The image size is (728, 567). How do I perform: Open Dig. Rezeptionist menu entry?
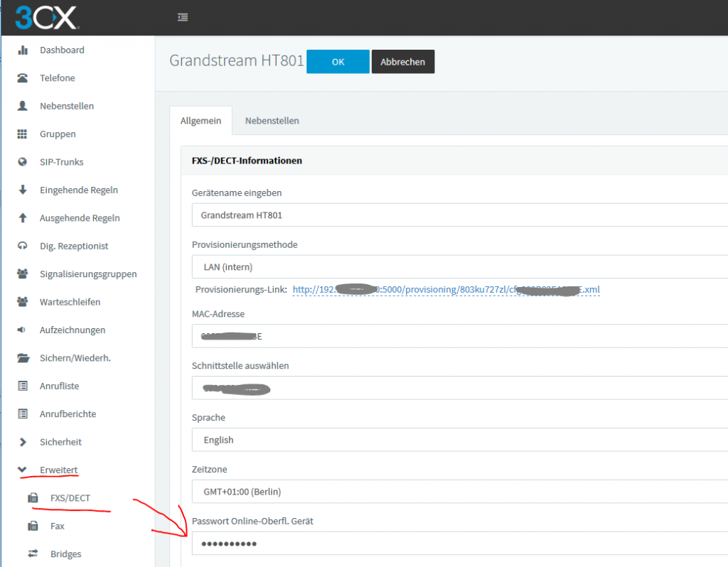click(74, 246)
